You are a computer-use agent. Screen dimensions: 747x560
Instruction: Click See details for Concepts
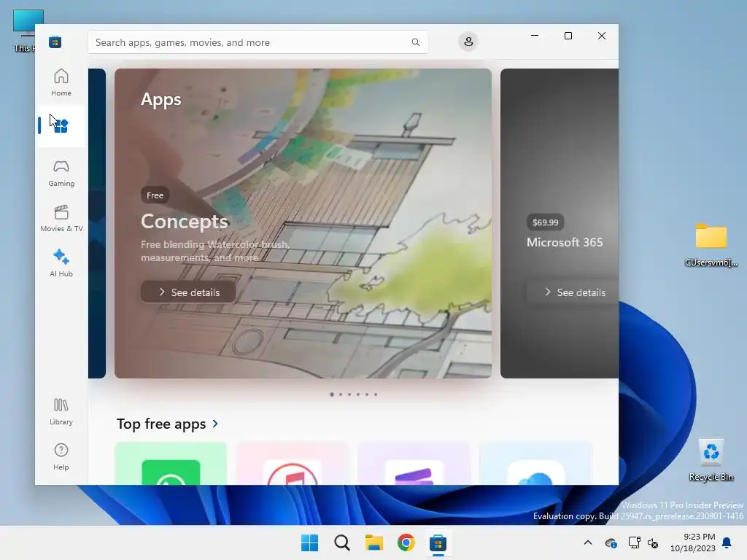(188, 292)
